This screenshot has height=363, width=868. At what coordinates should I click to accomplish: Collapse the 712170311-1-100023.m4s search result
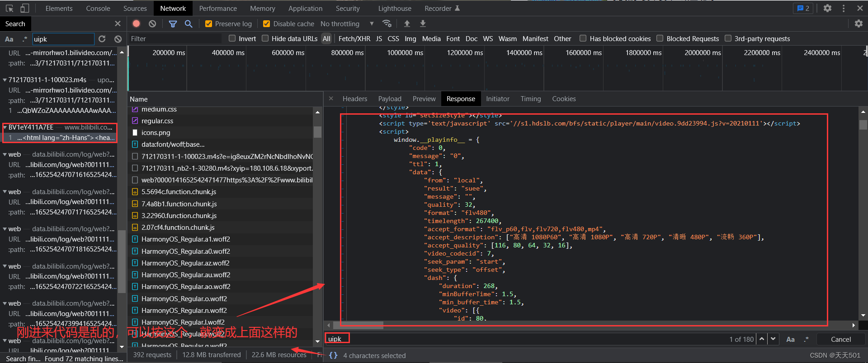tap(5, 80)
